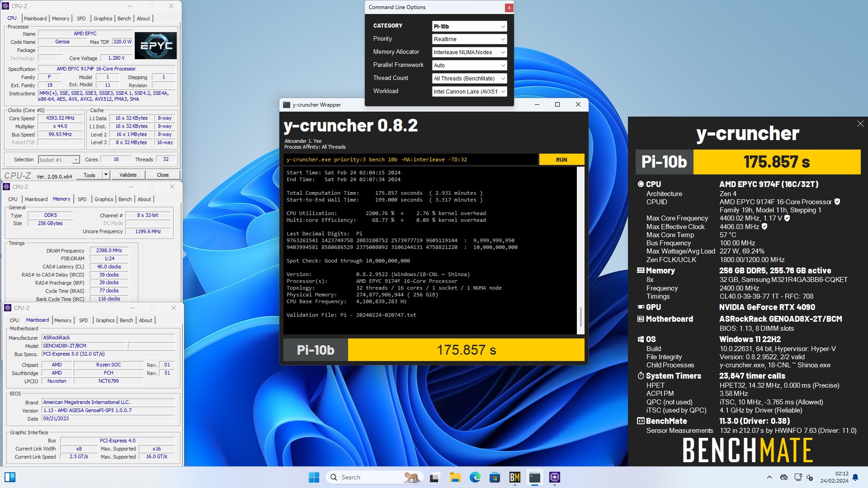Maximize the y-cruncher Wrapper window
Viewport: 868px width, 488px height.
(557, 105)
